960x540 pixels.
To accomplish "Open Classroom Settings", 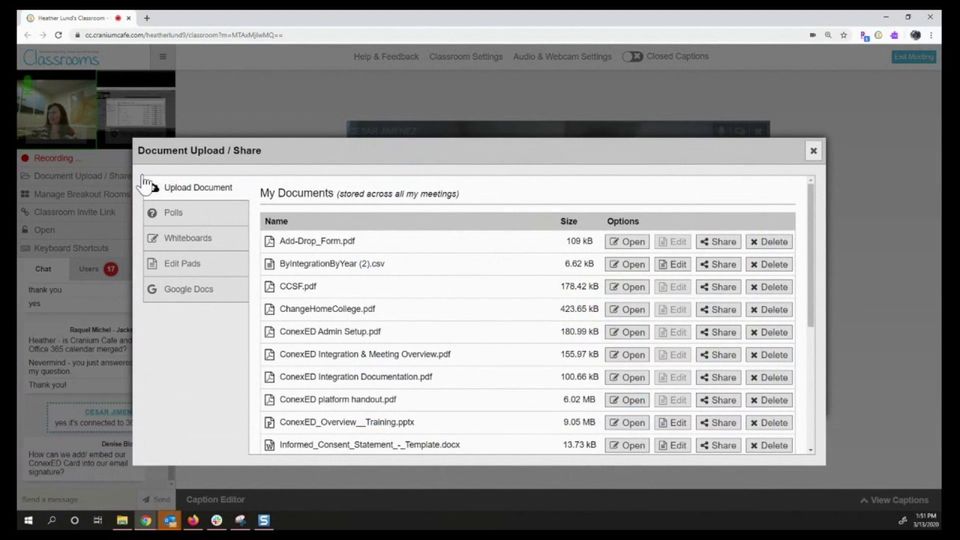I will (466, 56).
